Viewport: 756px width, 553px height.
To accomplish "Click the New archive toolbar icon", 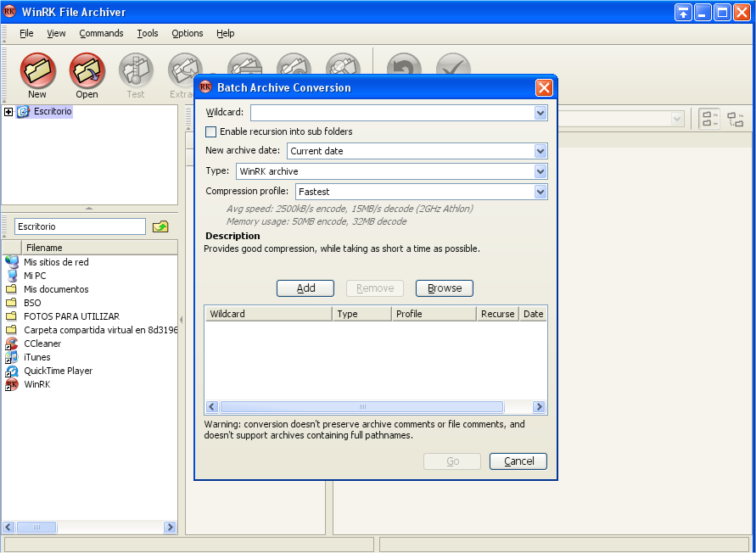I will pos(37,70).
